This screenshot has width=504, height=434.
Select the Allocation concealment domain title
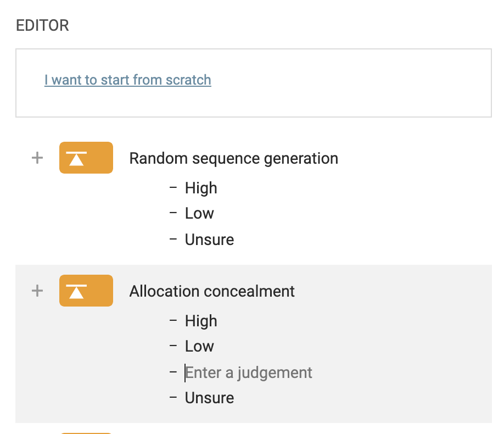click(212, 291)
